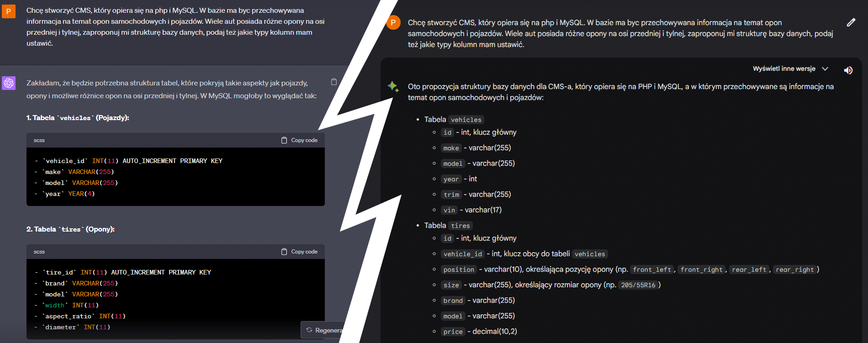
Task: Click the round orange P avatar in Bard
Action: tap(393, 22)
